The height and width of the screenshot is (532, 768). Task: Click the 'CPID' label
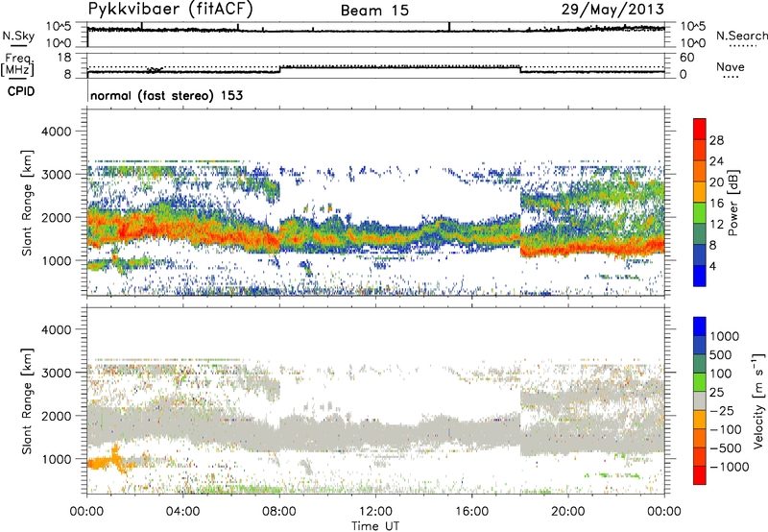[x=21, y=91]
